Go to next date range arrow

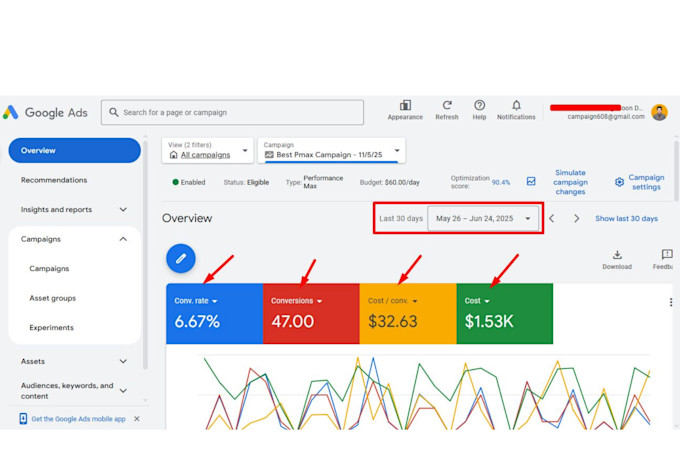(576, 218)
